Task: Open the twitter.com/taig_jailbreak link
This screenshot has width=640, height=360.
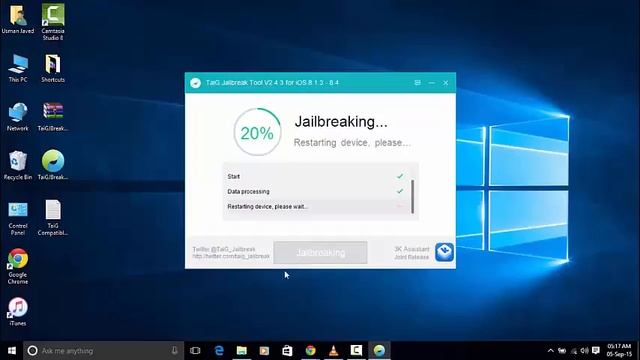Action: [x=231, y=256]
